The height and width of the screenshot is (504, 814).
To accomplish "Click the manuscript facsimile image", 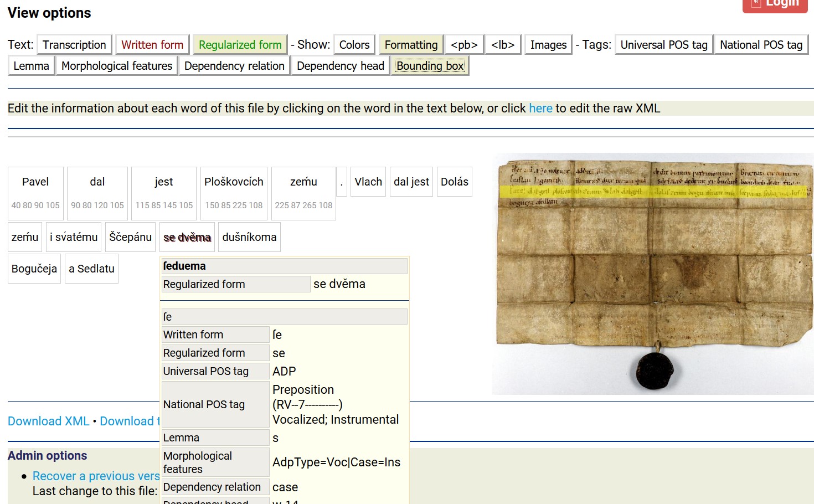I will tap(652, 274).
